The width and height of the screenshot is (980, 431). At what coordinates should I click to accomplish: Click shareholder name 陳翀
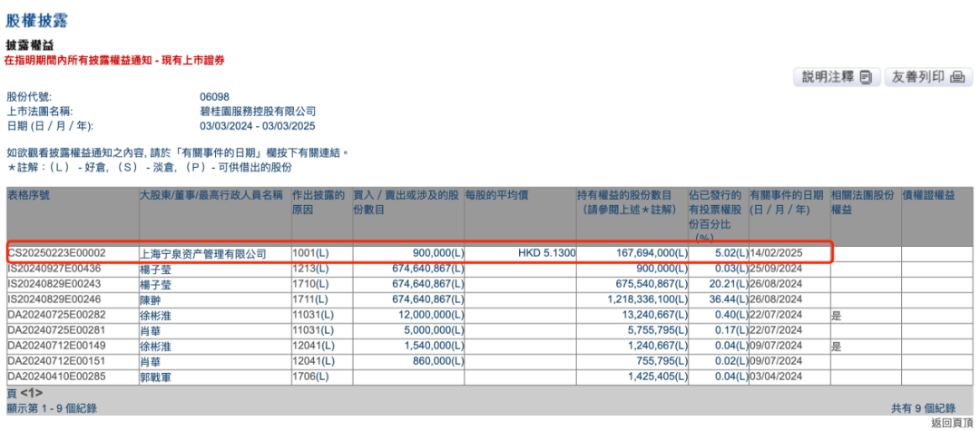click(152, 301)
